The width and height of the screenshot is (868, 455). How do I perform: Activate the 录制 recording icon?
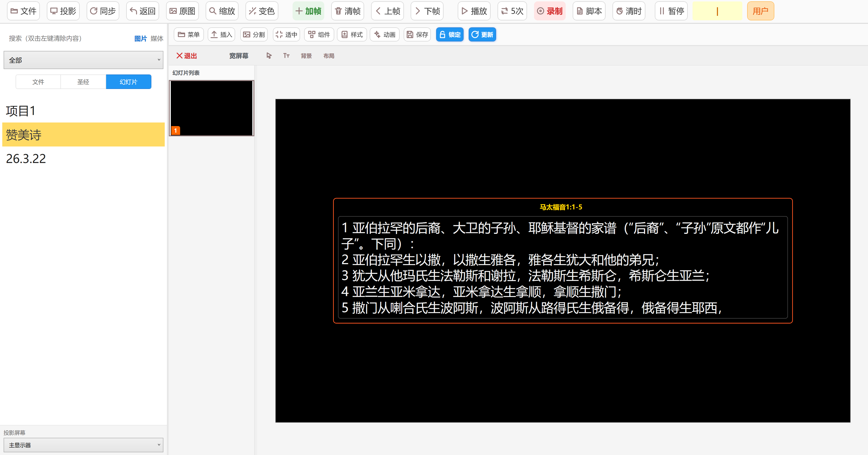point(549,11)
